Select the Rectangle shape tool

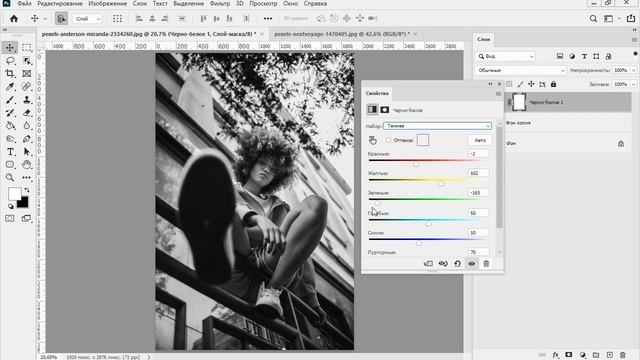[x=10, y=164]
